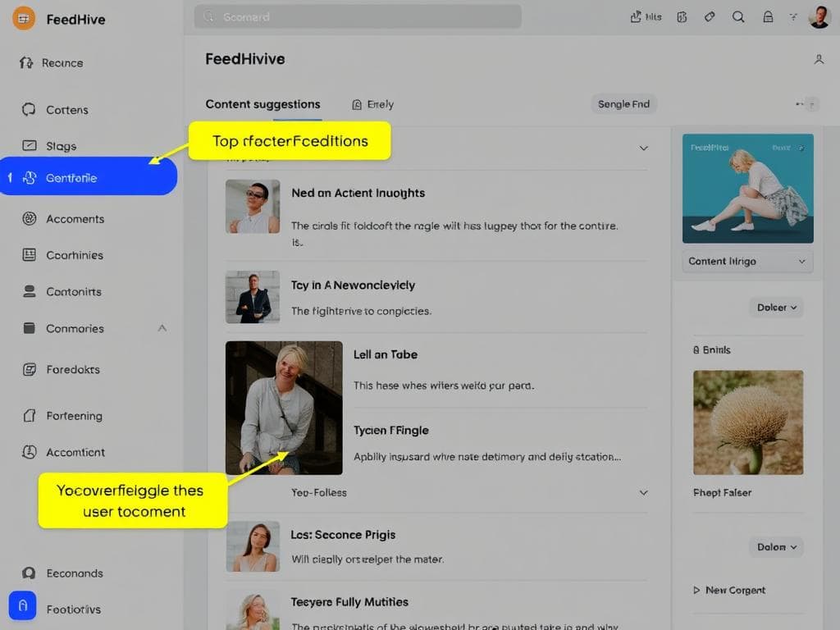Click the Contonirts person icon
This screenshot has height=630, width=840.
[30, 291]
